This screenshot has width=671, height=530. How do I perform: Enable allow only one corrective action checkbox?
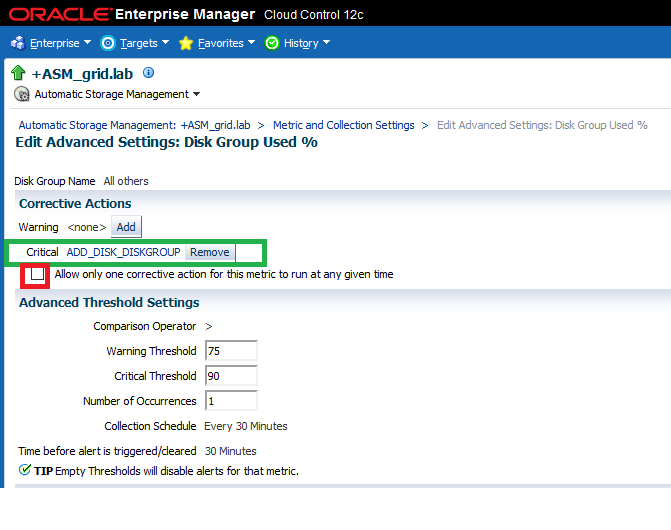37,274
